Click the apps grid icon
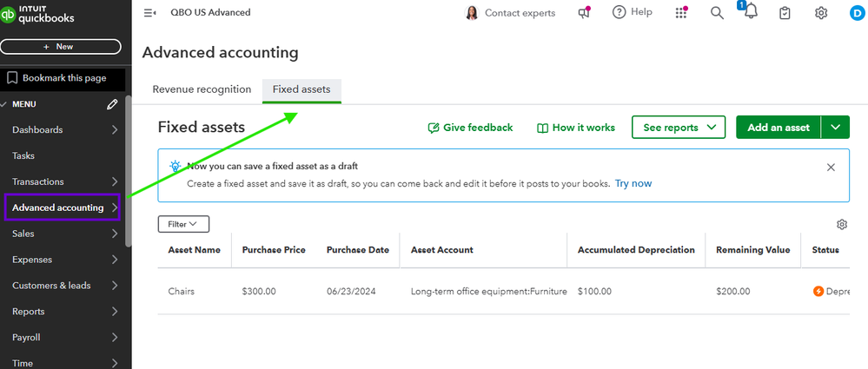 [x=680, y=13]
